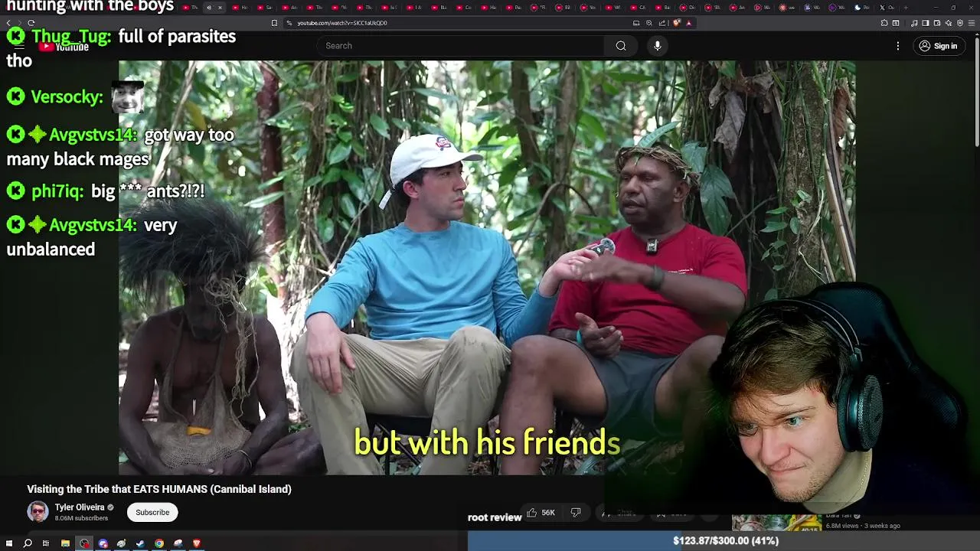Open Task View on taskbar
The width and height of the screenshot is (980, 551).
tap(46, 543)
